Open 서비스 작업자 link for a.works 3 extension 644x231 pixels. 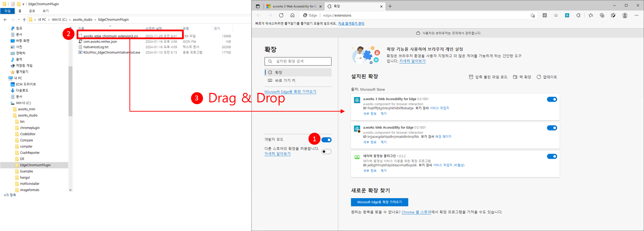point(439,108)
